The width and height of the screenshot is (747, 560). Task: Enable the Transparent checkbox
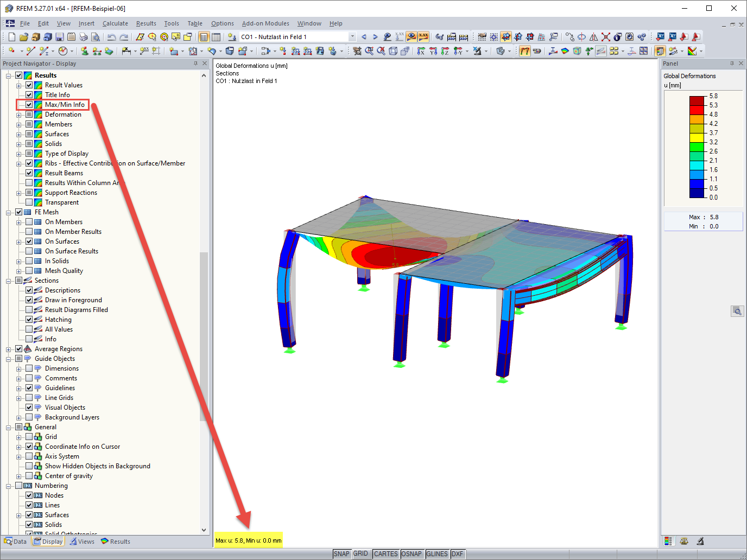(29, 202)
